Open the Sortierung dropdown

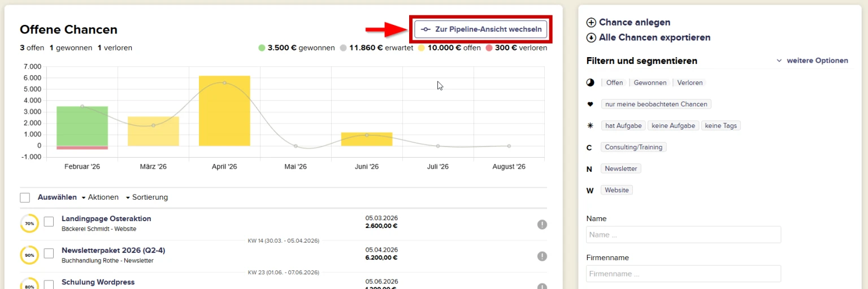(x=147, y=197)
